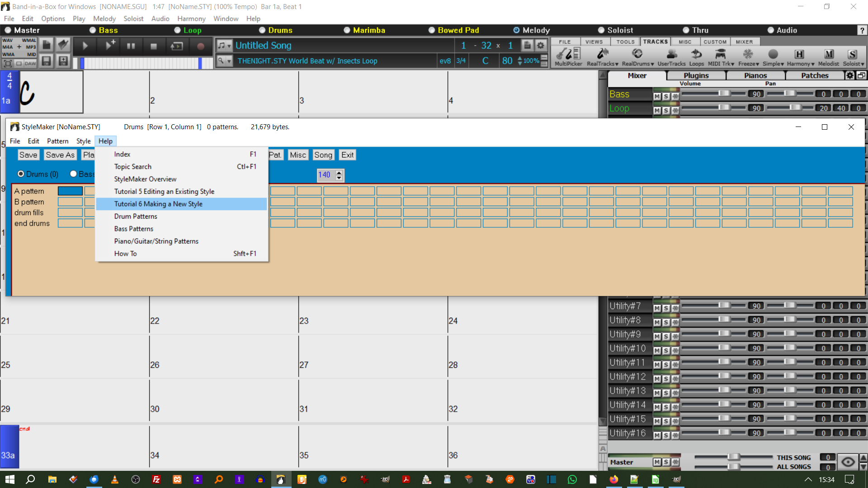Select the Loop track radio button
Viewport: 868px width, 488px height.
177,30
